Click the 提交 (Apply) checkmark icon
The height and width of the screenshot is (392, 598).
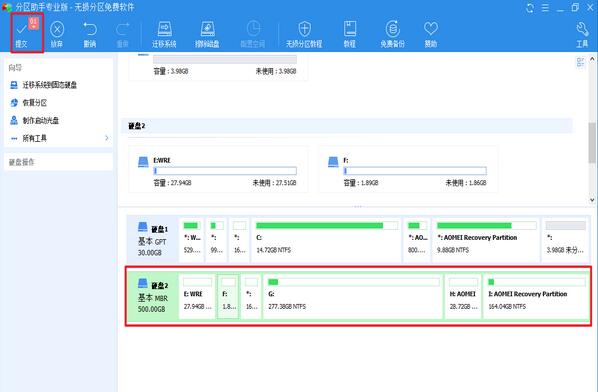pos(22,29)
